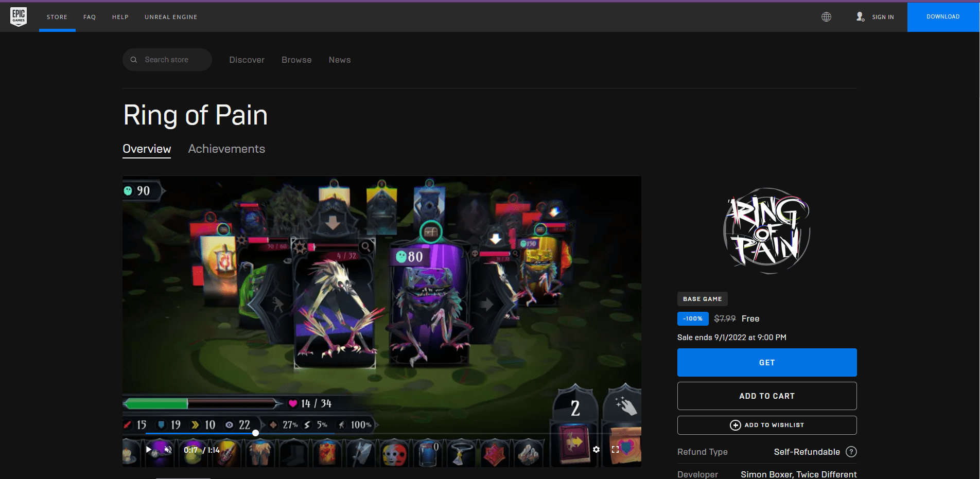Click the BASE GAME label
This screenshot has width=980, height=479.
click(x=703, y=299)
